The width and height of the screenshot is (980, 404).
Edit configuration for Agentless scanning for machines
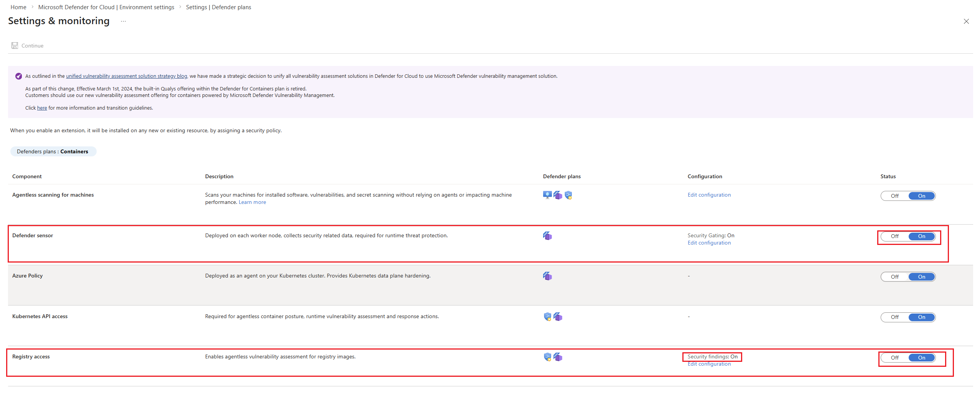[x=709, y=195]
